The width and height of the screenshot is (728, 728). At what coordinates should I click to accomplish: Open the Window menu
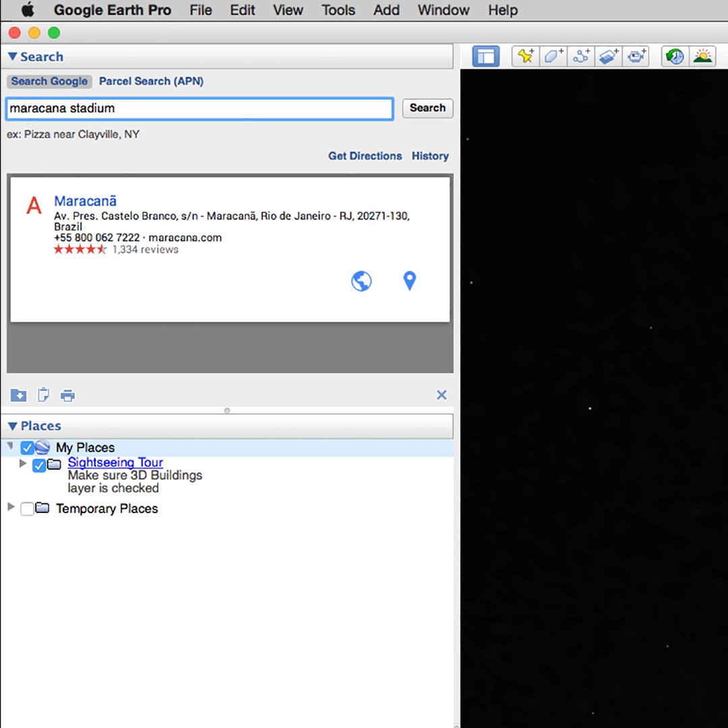(x=444, y=9)
